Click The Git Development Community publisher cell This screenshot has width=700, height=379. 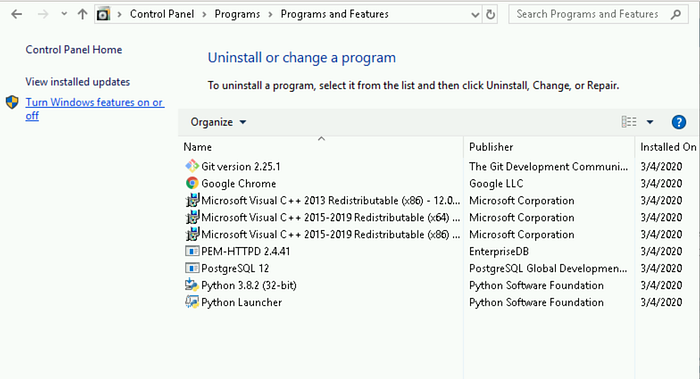point(548,167)
